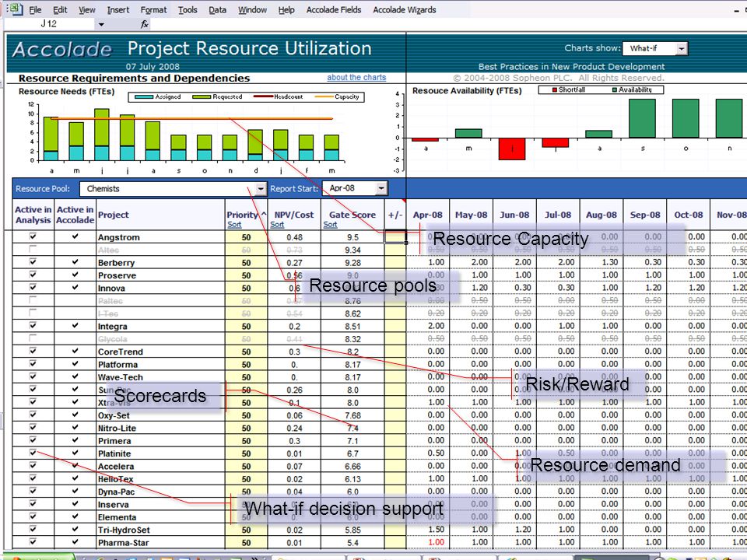747x560 pixels.
Task: Open the Insert menu
Action: pos(118,9)
